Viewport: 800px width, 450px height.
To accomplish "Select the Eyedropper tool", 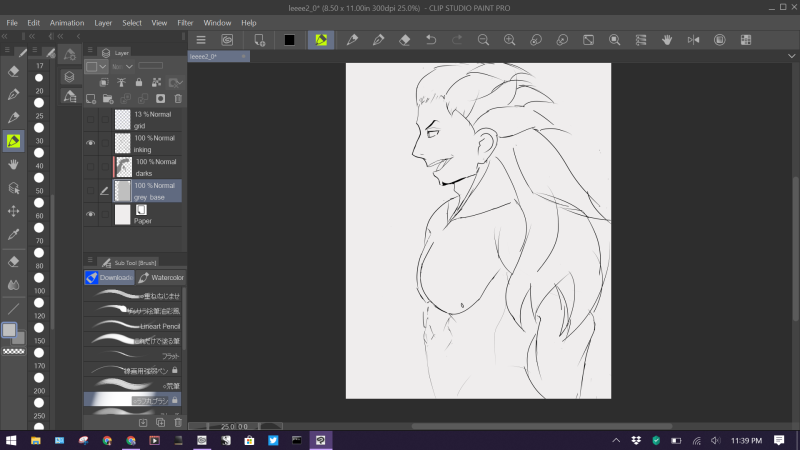I will click(x=14, y=234).
